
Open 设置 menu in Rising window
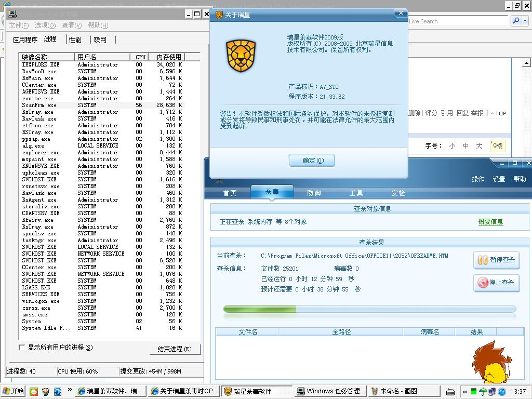499,179
